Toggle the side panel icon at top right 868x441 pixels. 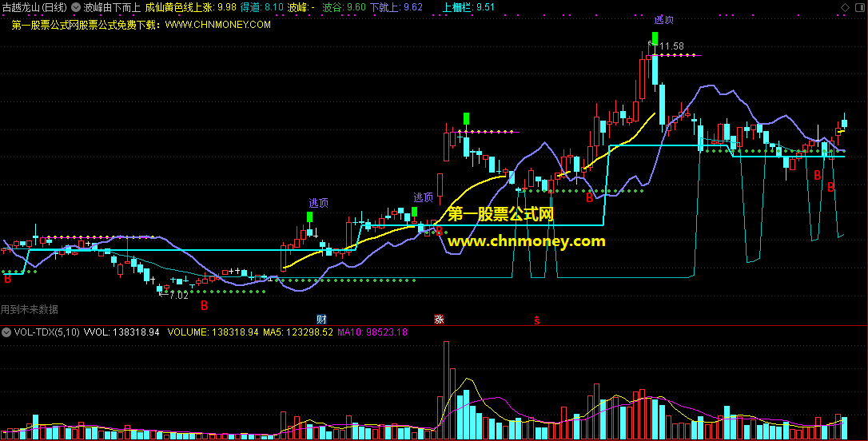(x=860, y=8)
